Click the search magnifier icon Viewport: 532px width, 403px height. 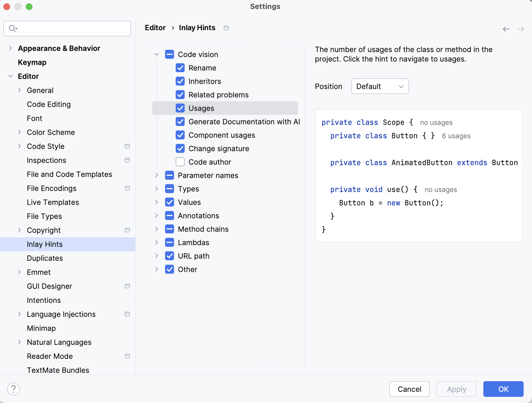tap(13, 28)
